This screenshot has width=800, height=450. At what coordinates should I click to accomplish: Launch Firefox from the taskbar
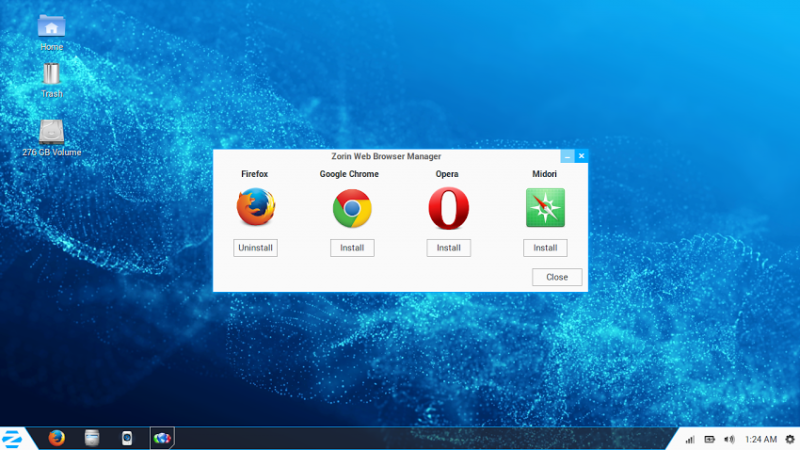click(57, 438)
